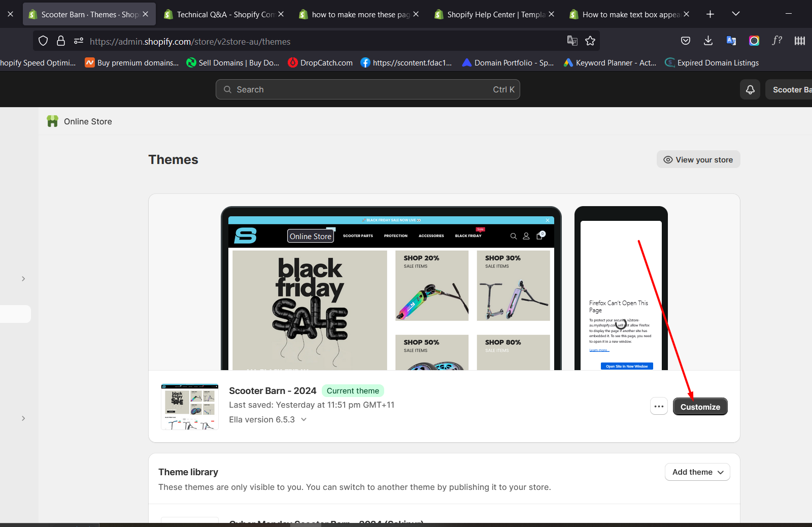Open the Firefox downloads panel
The height and width of the screenshot is (527, 812).
click(708, 41)
